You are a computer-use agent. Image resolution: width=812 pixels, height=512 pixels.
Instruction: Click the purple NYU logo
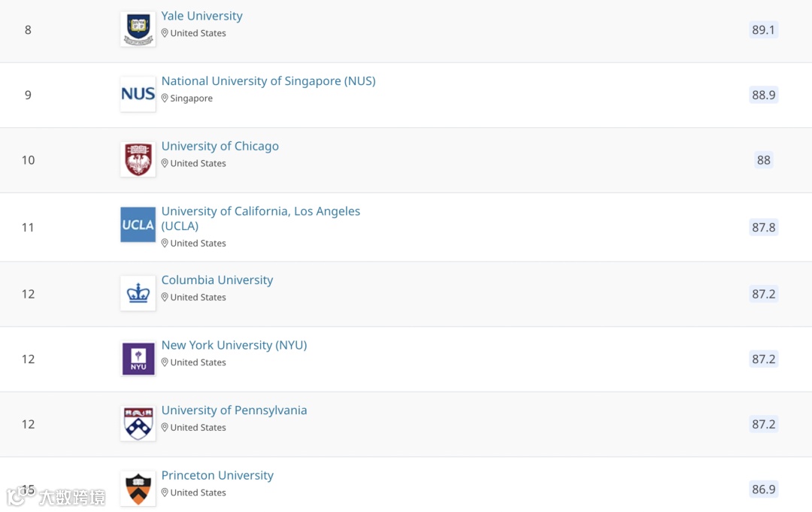(x=138, y=358)
